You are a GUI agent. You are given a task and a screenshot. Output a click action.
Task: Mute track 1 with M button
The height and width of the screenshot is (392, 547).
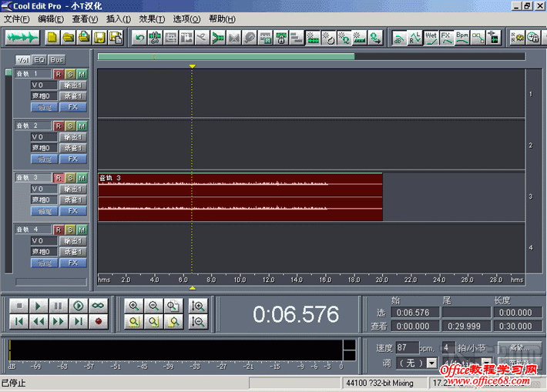82,74
